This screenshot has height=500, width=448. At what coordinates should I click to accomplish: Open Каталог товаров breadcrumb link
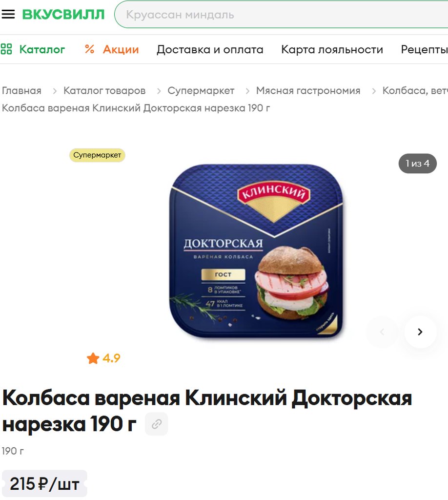point(104,90)
